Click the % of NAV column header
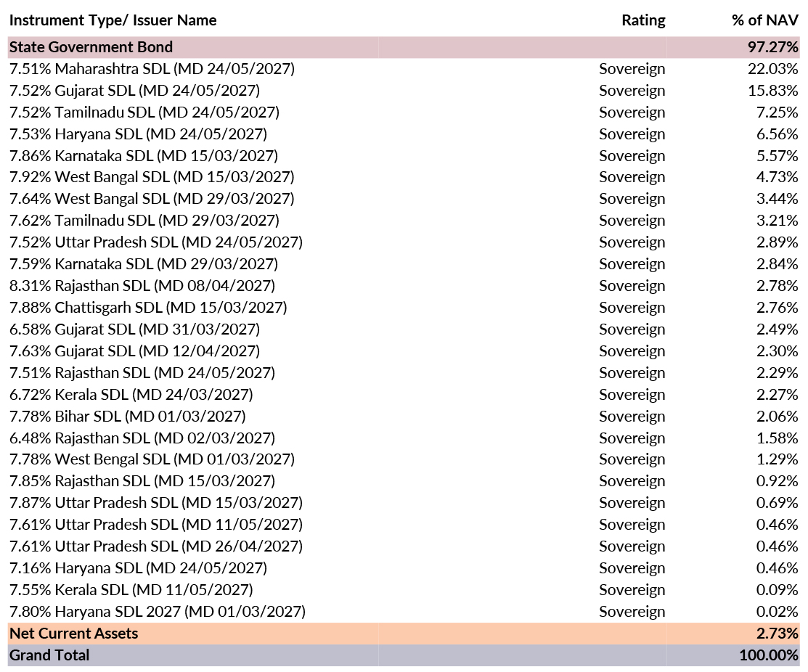The width and height of the screenshot is (808, 672). [764, 20]
